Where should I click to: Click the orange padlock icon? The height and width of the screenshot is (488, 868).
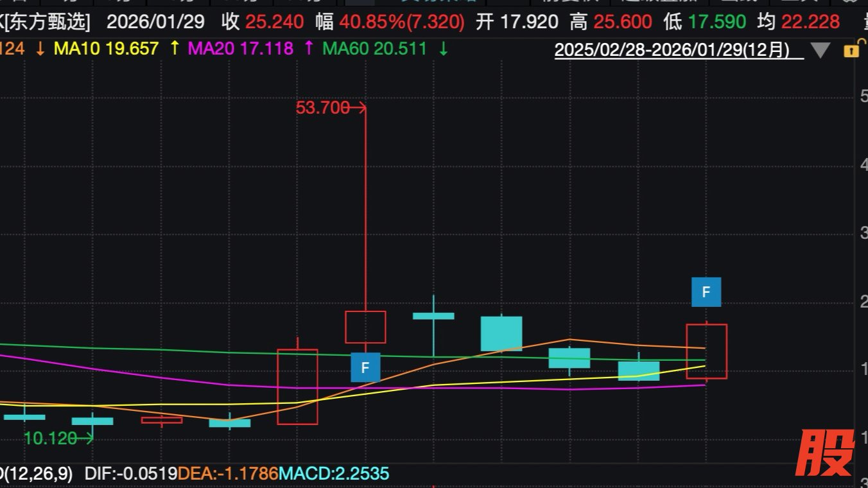coord(851,50)
